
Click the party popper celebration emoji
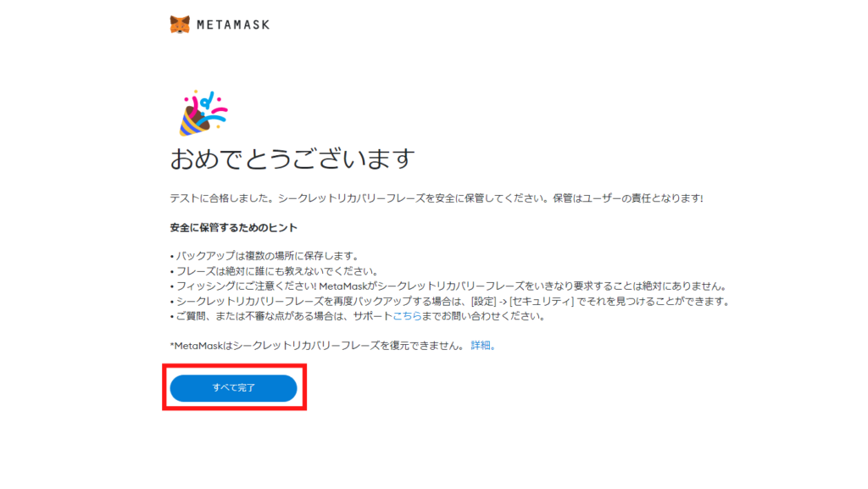[x=203, y=113]
